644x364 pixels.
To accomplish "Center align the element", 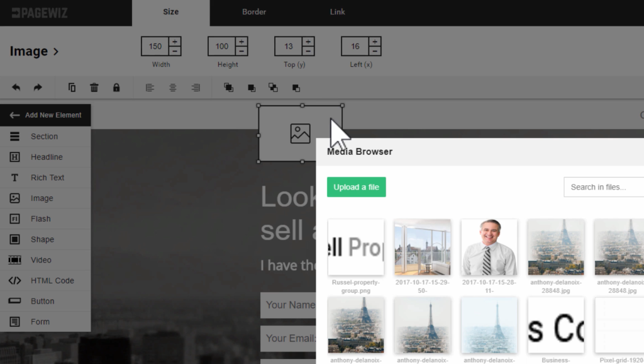I will click(x=172, y=88).
